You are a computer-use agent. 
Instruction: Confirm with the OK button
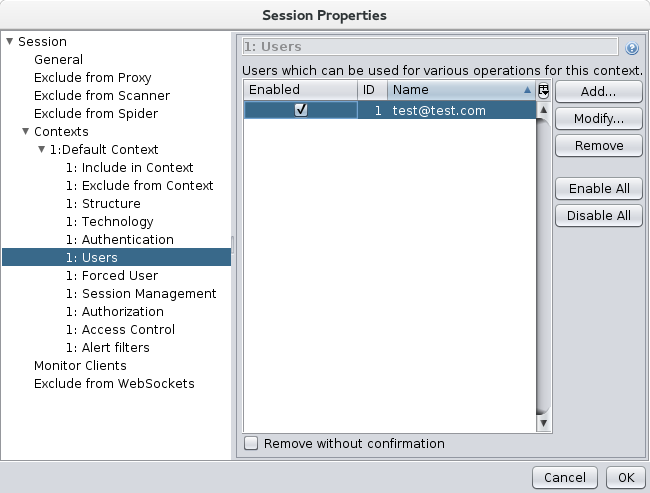tap(626, 477)
